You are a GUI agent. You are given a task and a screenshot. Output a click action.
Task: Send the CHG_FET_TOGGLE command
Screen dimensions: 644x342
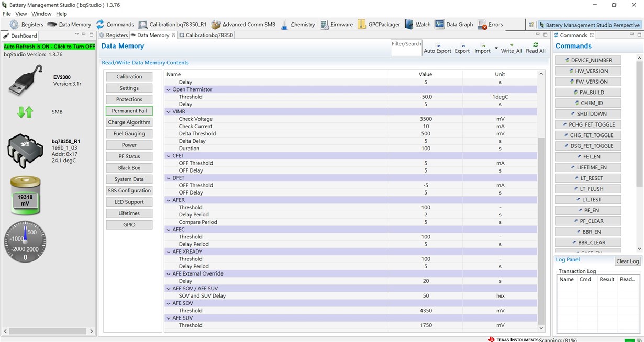[588, 135]
